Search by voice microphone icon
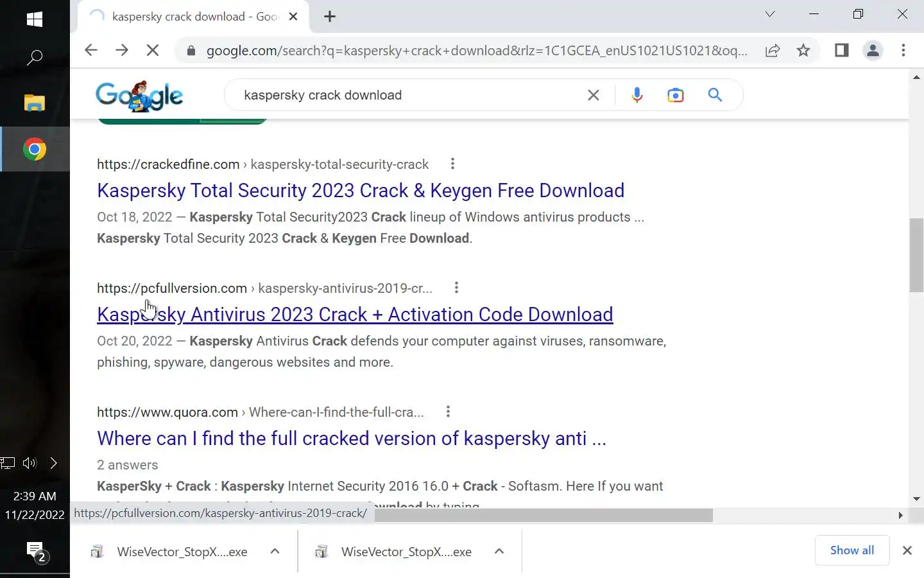Viewport: 924px width, 578px height. click(637, 95)
